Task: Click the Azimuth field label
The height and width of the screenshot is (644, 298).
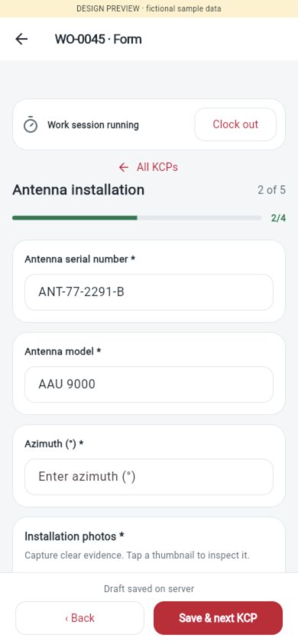Action: (x=54, y=443)
